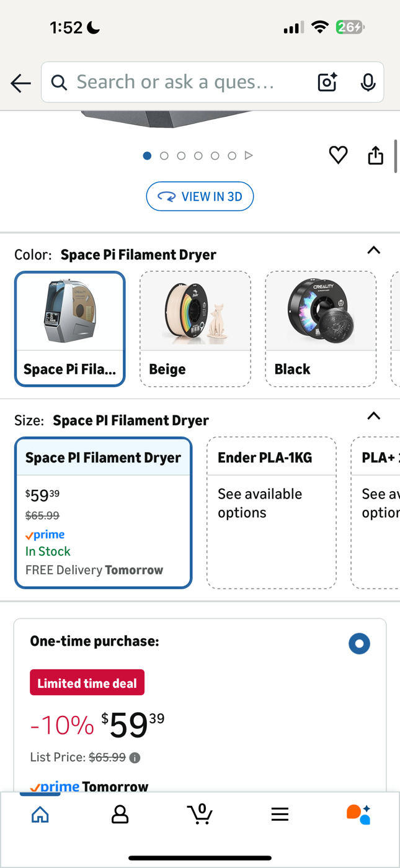The height and width of the screenshot is (868, 400).
Task: Tap the VIEW IN 3D button
Action: (200, 196)
